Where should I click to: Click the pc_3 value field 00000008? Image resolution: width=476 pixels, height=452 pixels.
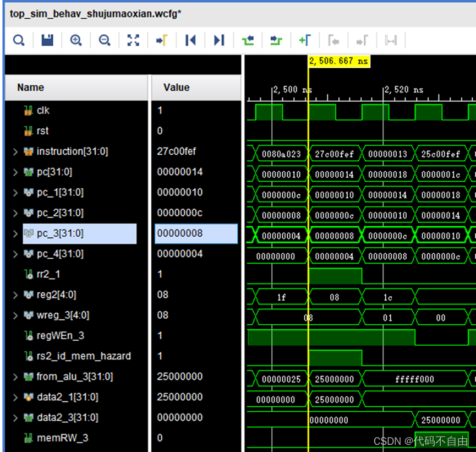coord(195,233)
